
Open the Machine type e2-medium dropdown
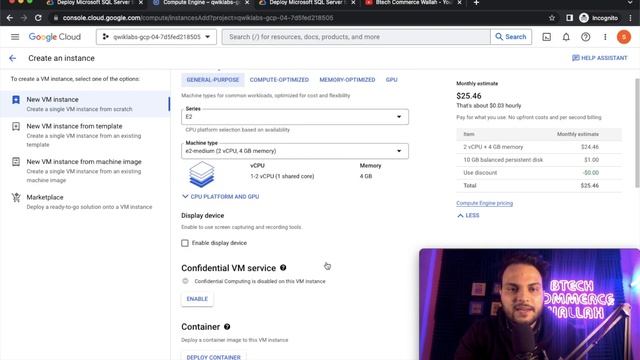click(x=295, y=151)
